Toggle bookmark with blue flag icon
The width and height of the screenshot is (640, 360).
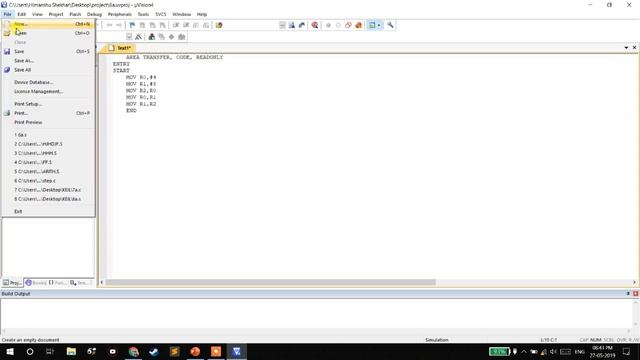[x=132, y=25]
